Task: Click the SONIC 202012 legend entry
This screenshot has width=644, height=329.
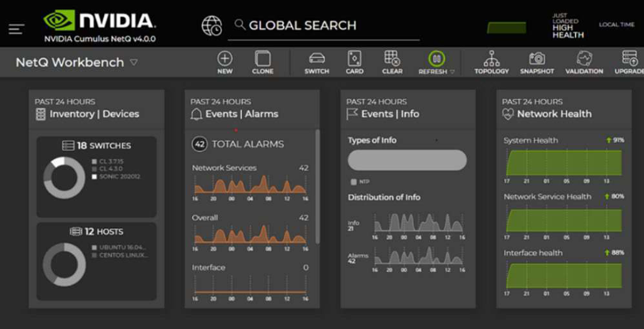Action: pyautogui.click(x=116, y=177)
